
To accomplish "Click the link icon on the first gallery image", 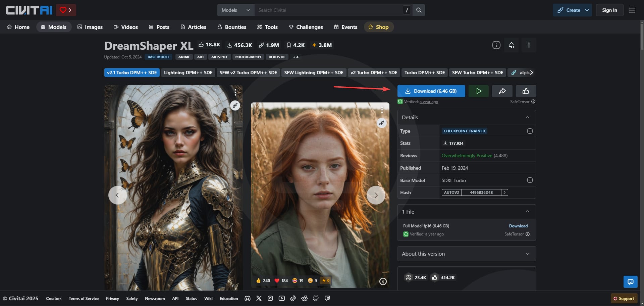I will 235,105.
